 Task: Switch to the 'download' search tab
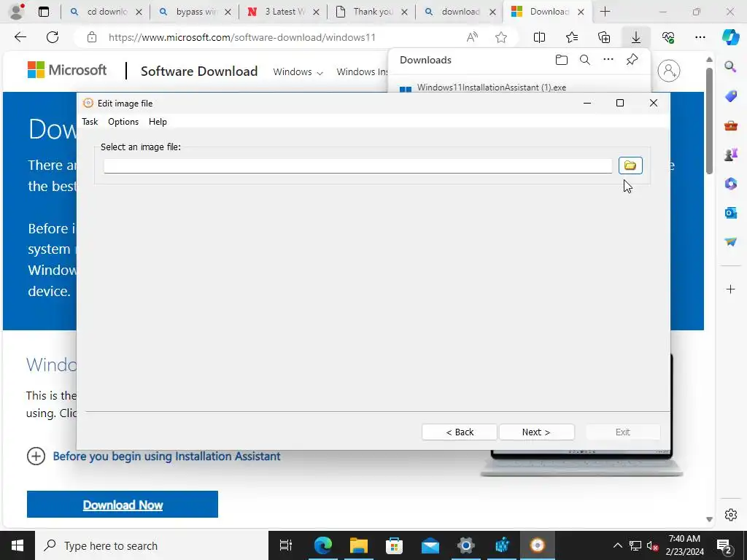pos(460,12)
